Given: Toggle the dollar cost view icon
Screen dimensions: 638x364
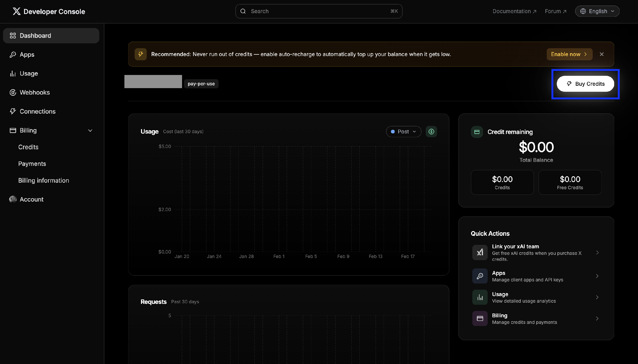Looking at the screenshot, I should click(431, 131).
